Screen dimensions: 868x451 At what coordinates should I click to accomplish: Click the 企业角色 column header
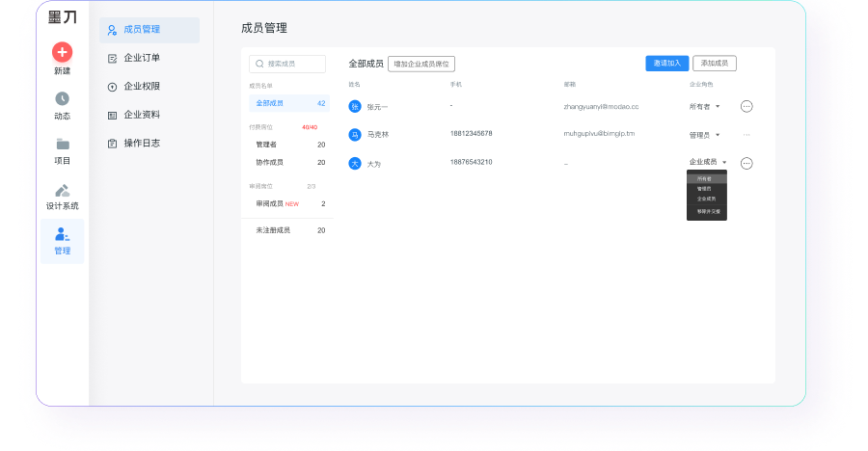click(x=701, y=84)
